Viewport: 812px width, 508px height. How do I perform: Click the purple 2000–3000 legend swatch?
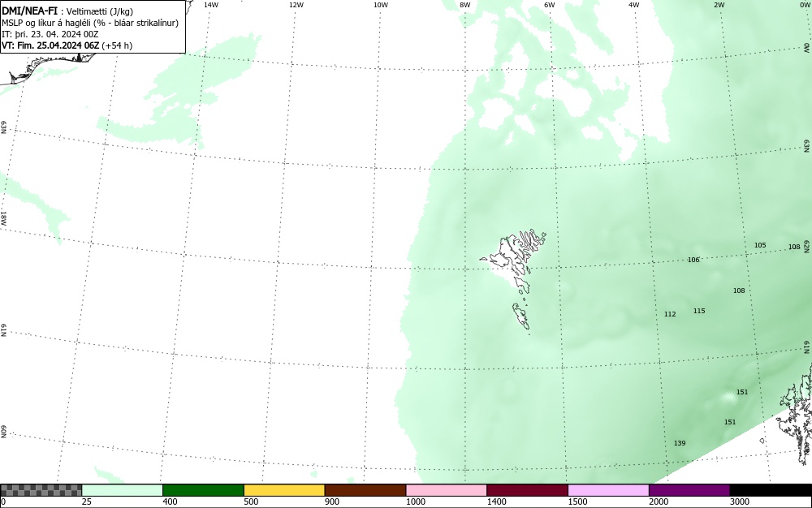689,490
